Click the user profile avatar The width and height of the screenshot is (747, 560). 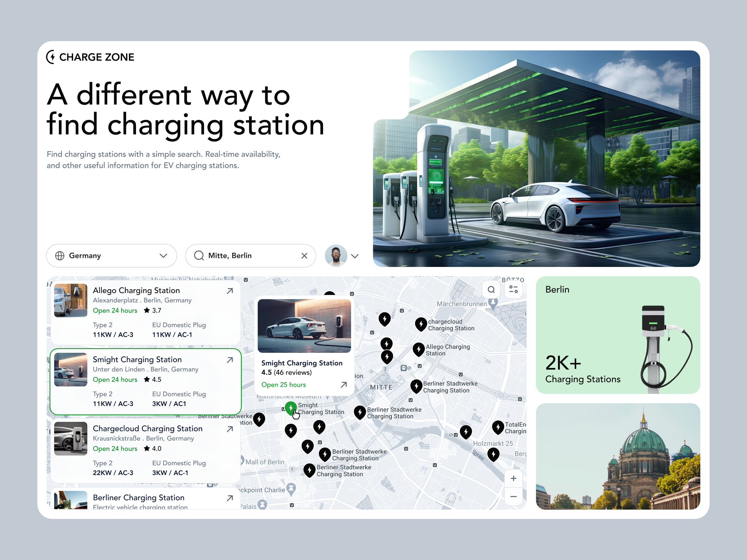click(336, 255)
